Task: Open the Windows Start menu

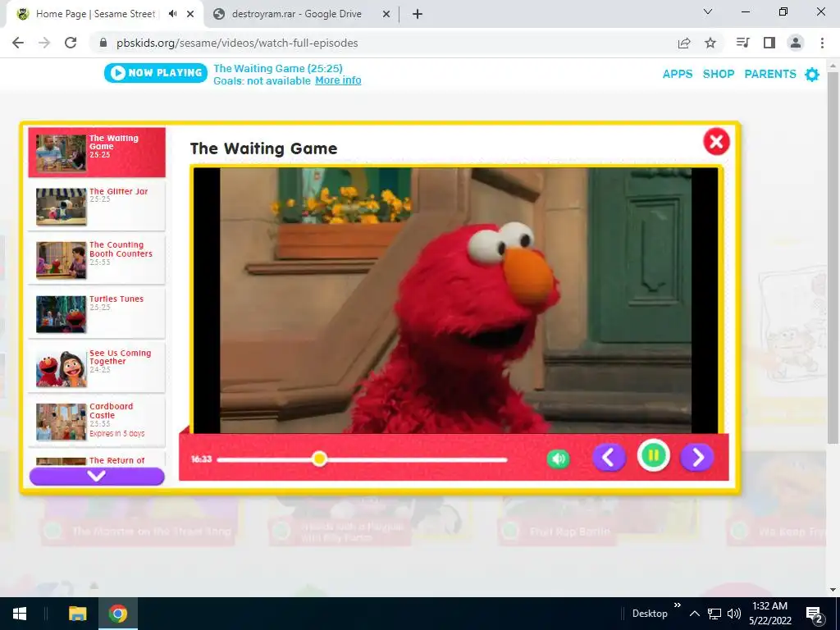Action: 20,614
